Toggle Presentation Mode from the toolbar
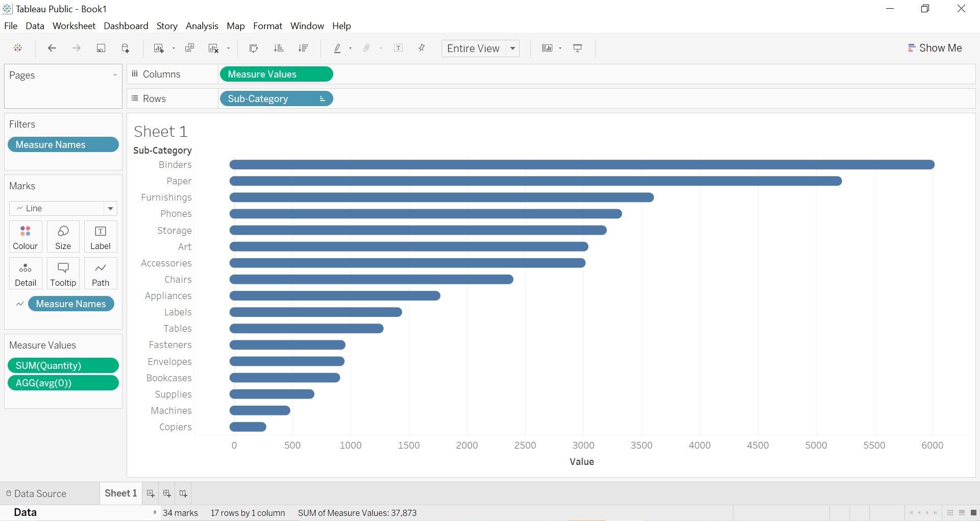 577,48
